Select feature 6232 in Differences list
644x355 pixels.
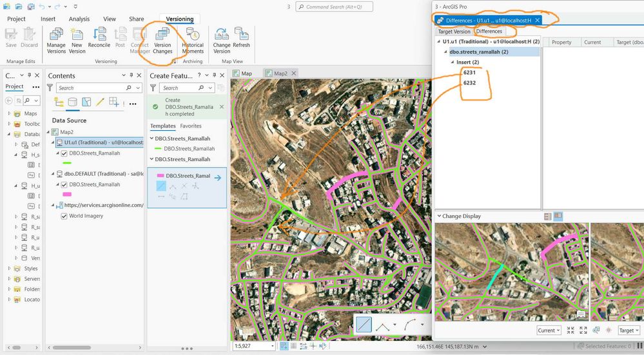(469, 82)
